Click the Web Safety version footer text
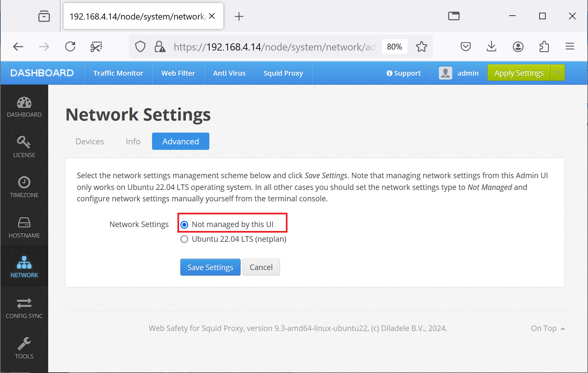The height and width of the screenshot is (373, 588). click(298, 328)
